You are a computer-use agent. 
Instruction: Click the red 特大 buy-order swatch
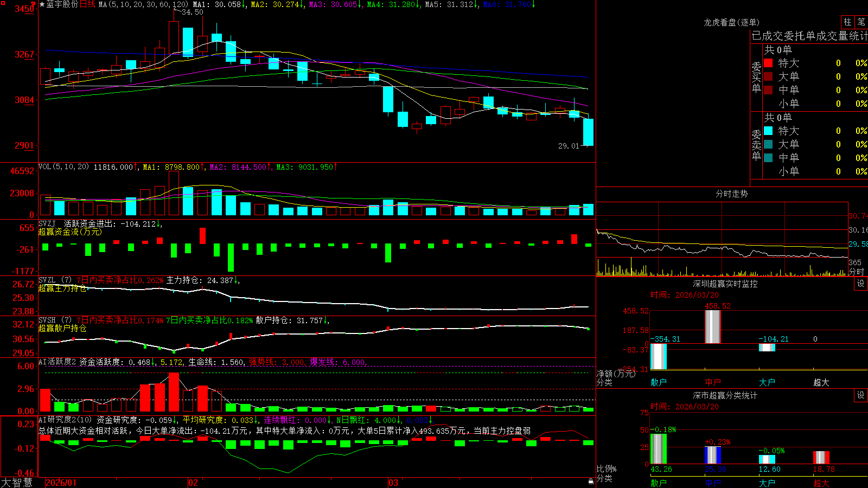[768, 63]
